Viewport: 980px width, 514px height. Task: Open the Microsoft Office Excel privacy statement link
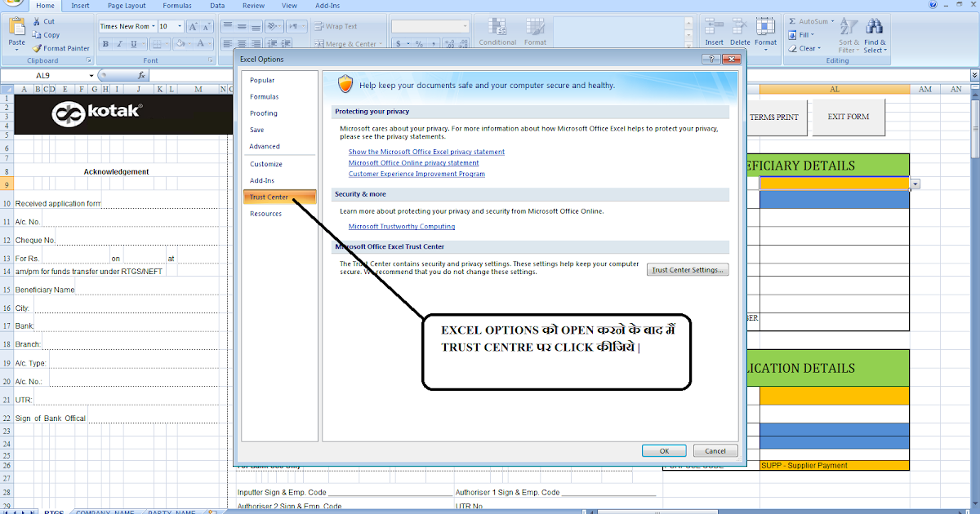point(427,152)
